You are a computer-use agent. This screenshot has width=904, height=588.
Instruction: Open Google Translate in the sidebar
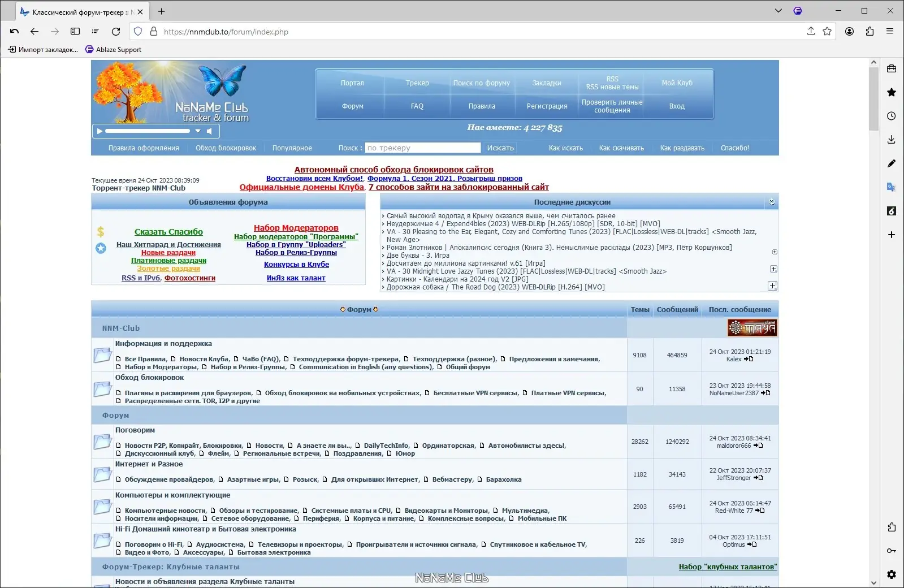(x=892, y=187)
